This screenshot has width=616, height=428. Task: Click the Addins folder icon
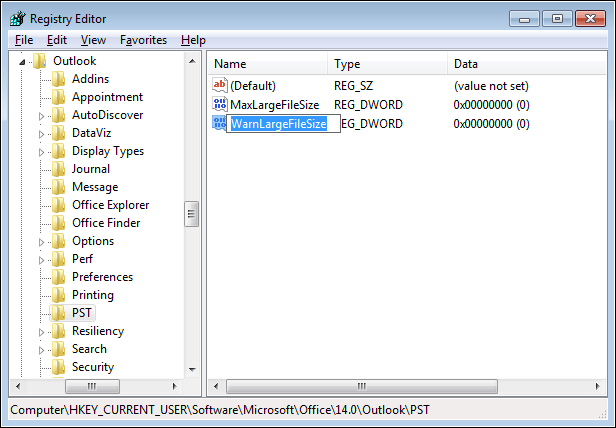tap(59, 79)
